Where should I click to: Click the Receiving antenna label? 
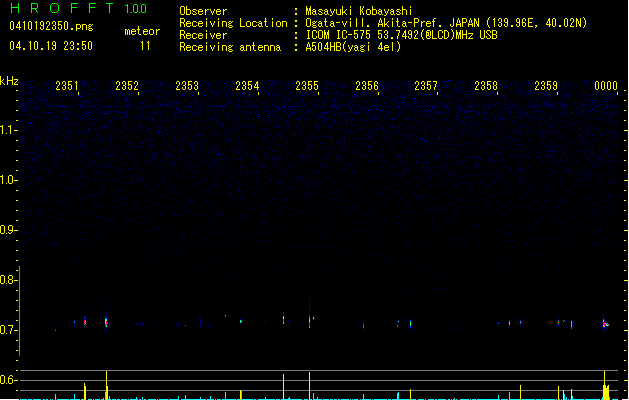[x=230, y=47]
